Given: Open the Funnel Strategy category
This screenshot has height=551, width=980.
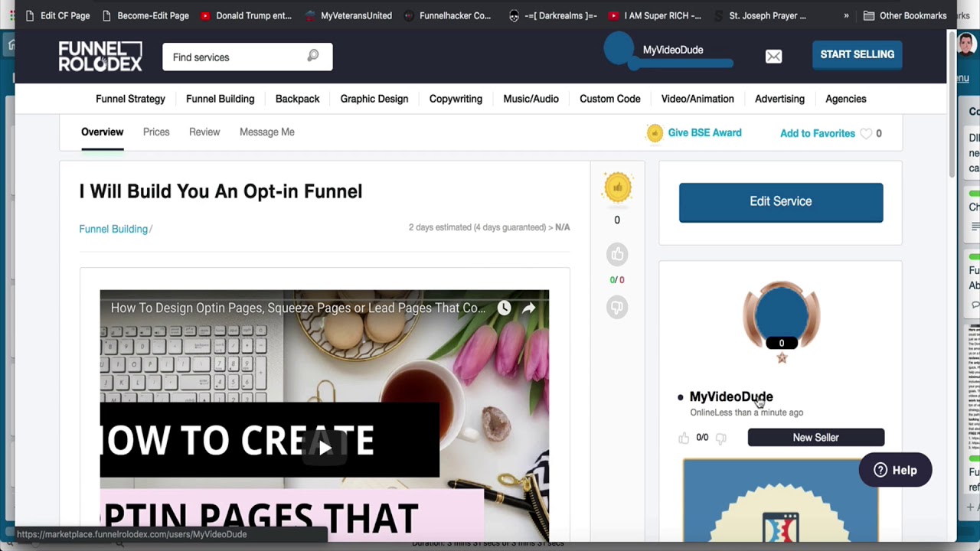Looking at the screenshot, I should pos(130,99).
